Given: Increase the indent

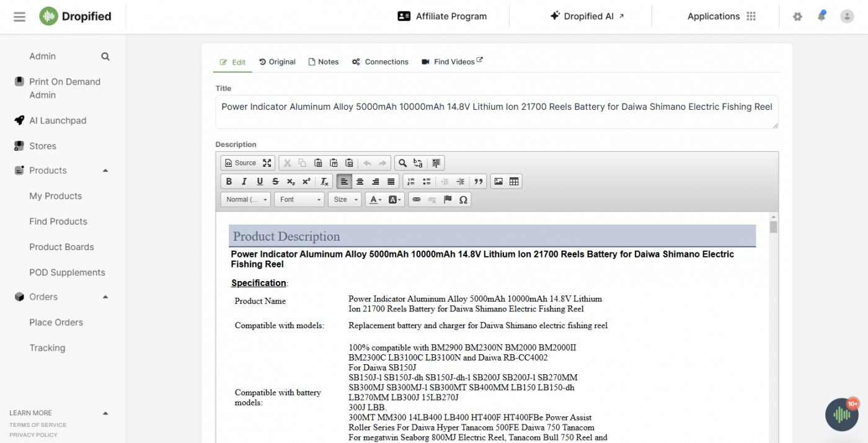Looking at the screenshot, I should coord(460,181).
